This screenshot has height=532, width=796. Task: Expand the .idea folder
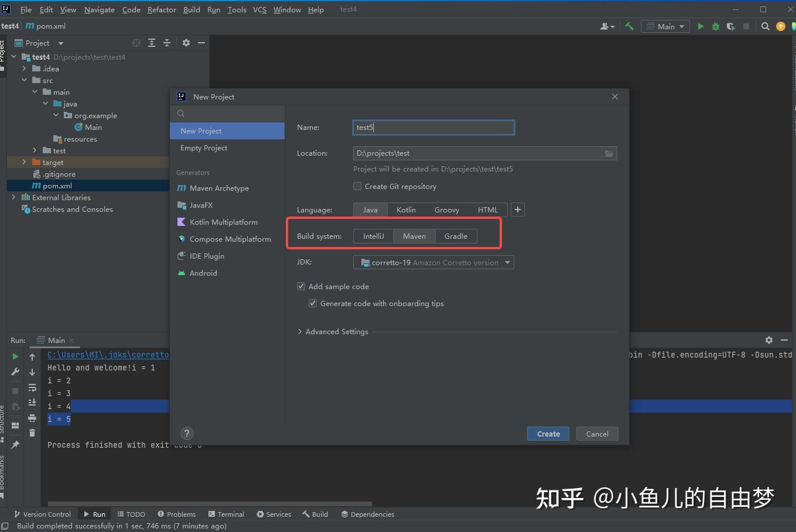[x=24, y=68]
